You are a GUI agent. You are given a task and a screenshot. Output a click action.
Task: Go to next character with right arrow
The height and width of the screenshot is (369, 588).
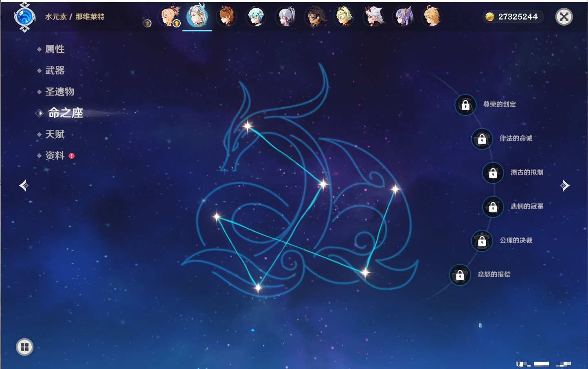click(x=564, y=186)
